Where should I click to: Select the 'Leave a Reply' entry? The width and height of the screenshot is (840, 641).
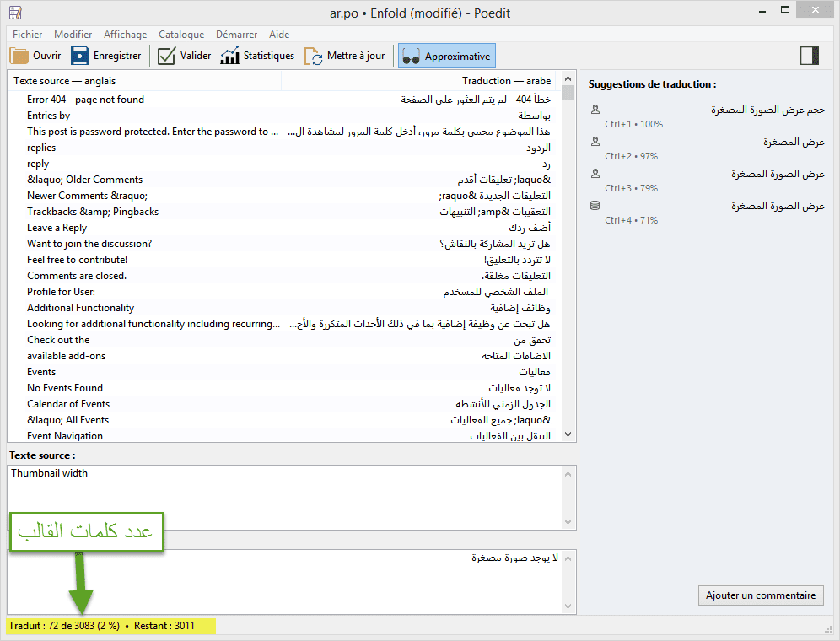click(x=57, y=228)
